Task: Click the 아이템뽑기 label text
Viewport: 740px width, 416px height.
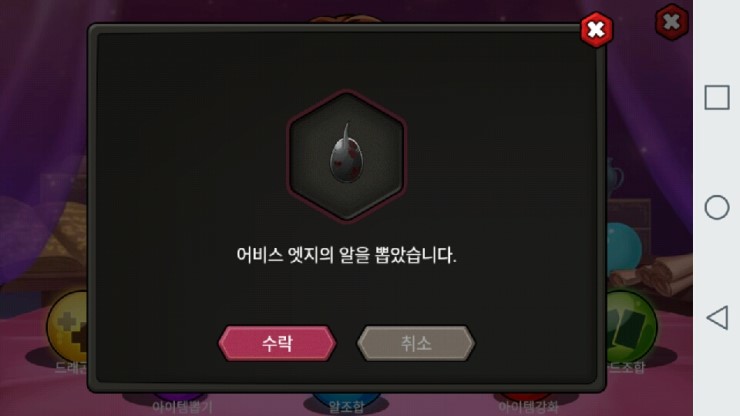Action: pyautogui.click(x=182, y=408)
